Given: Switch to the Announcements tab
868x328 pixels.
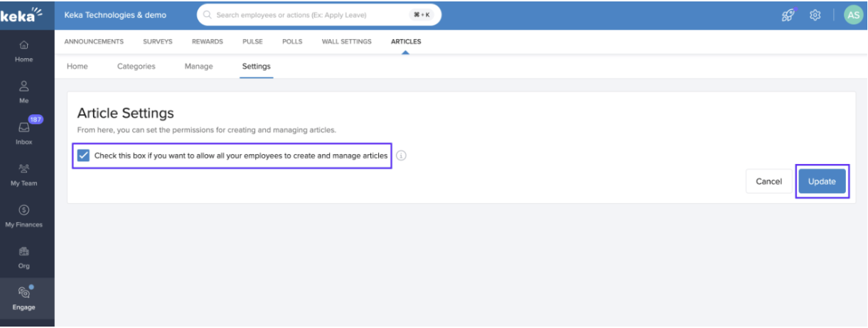Looking at the screenshot, I should [94, 42].
